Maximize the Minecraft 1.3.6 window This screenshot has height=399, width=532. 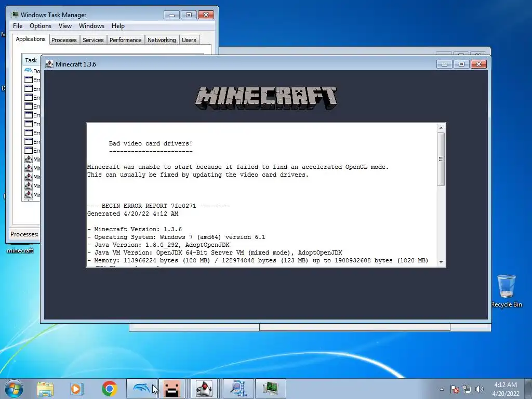coord(461,64)
